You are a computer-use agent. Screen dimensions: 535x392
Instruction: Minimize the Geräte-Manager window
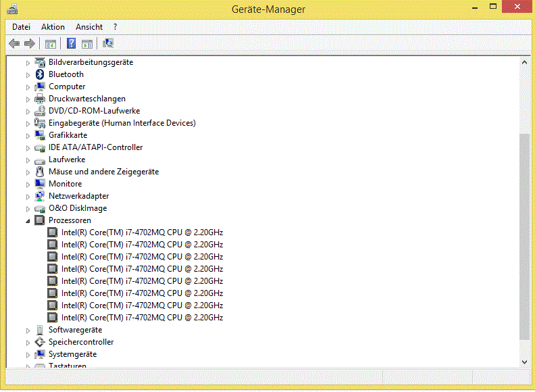coord(475,7)
